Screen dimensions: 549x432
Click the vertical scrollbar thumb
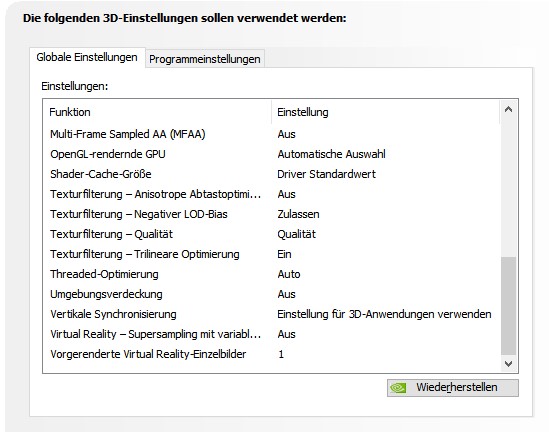click(508, 306)
